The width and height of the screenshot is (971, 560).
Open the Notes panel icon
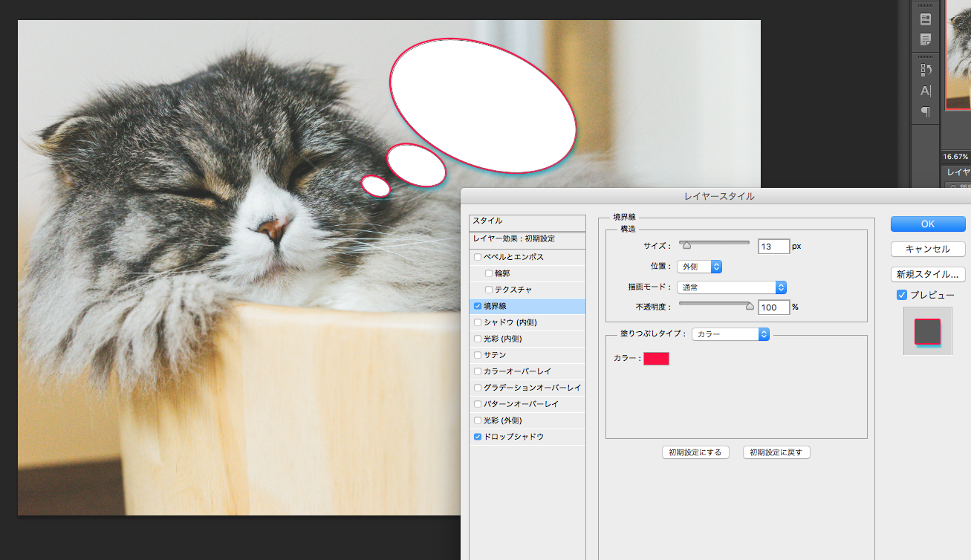pos(926,39)
